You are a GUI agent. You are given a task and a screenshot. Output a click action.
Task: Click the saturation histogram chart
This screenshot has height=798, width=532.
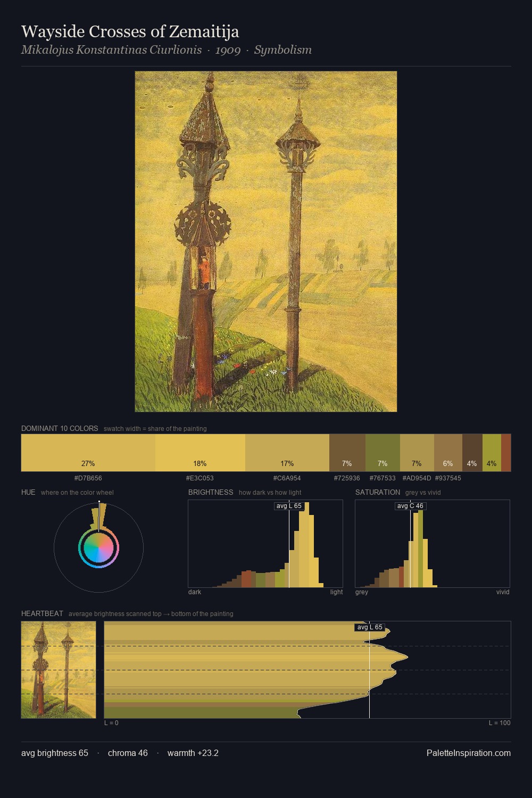(x=433, y=544)
